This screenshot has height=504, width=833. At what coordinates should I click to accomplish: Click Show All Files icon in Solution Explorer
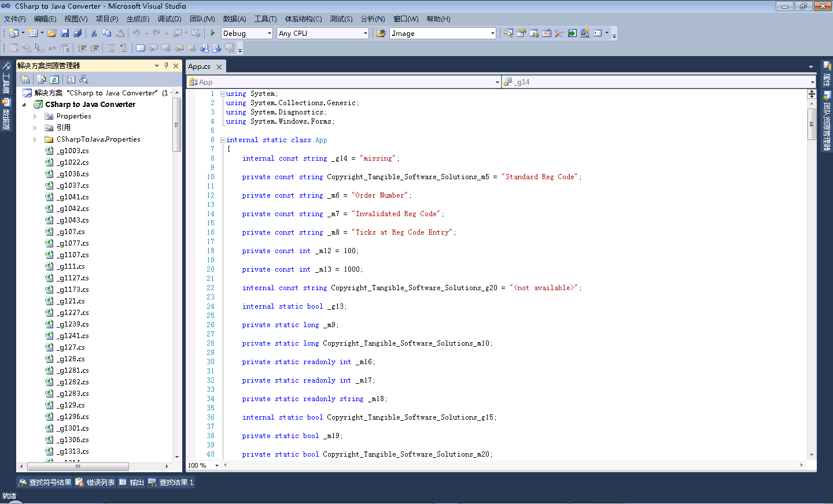42,79
